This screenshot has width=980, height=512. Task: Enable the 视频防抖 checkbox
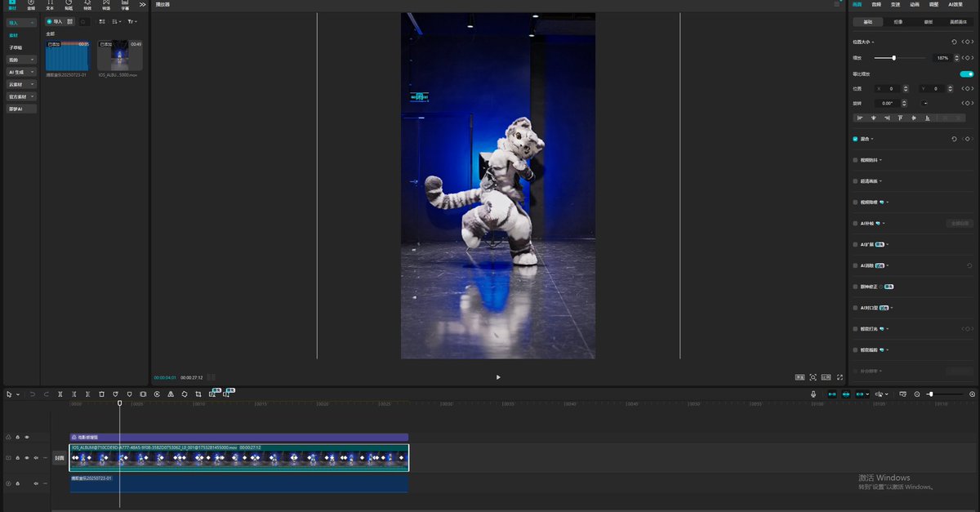pos(855,160)
